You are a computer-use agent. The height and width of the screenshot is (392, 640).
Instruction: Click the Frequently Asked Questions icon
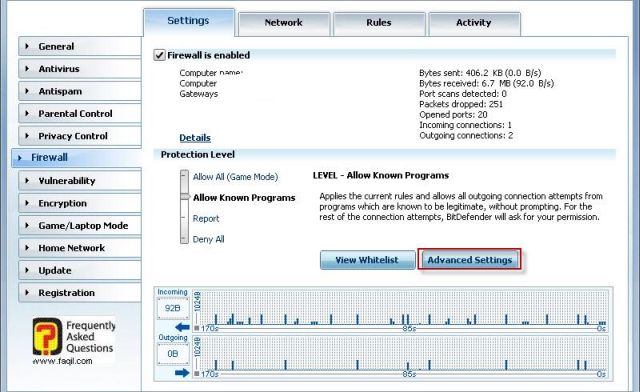tap(47, 336)
